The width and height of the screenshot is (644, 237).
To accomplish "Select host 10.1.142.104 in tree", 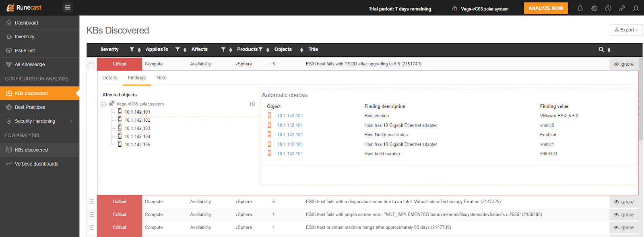I will pos(137,136).
